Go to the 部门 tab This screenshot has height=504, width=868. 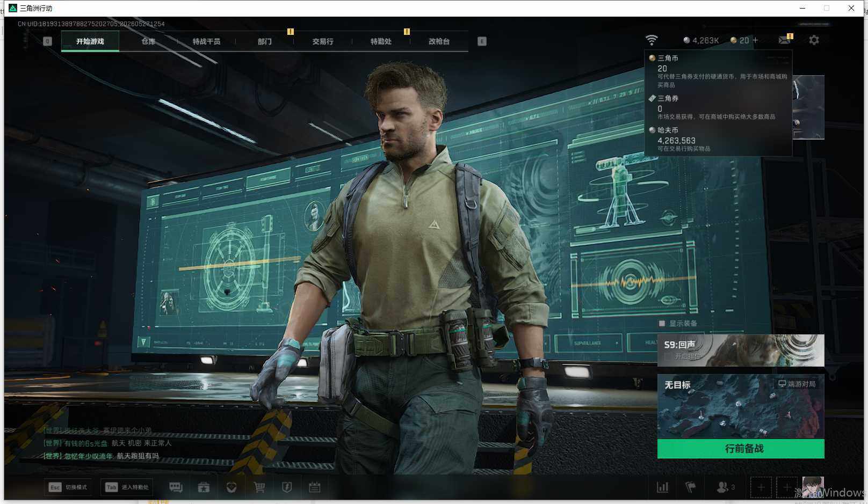pos(264,41)
